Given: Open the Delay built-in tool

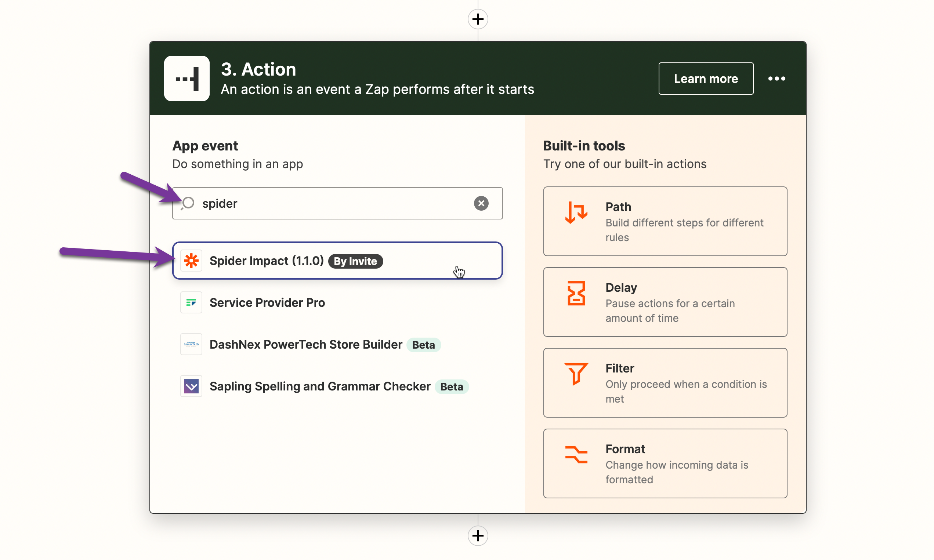Looking at the screenshot, I should [x=665, y=302].
